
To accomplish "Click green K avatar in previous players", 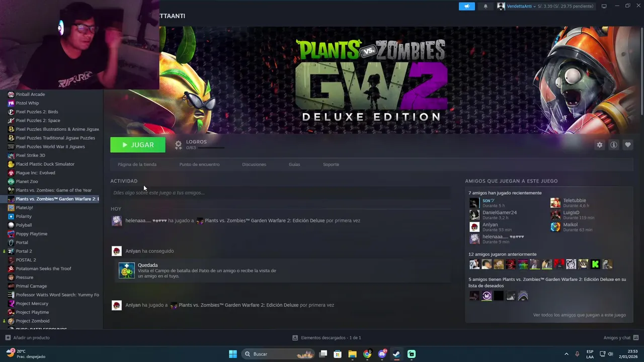I will 595,264.
